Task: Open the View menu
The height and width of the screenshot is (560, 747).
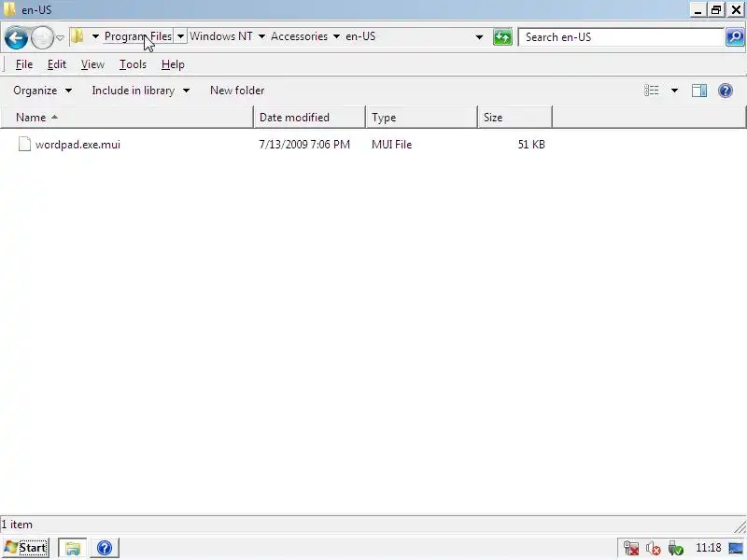Action: pos(92,64)
